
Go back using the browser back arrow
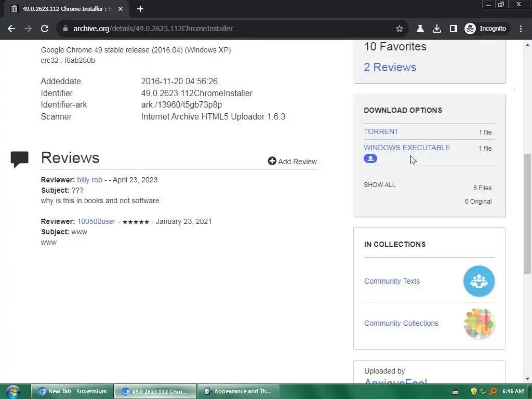coord(11,29)
